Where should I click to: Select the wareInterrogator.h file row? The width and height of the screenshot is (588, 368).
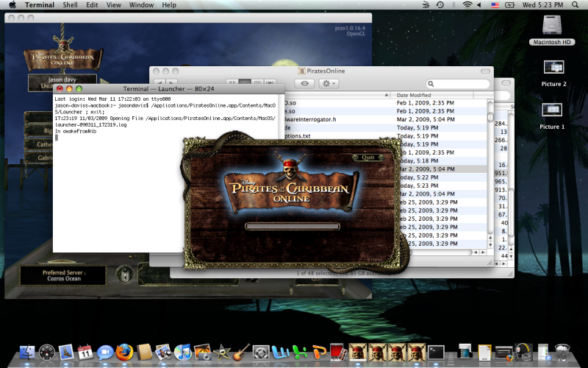coord(385,119)
